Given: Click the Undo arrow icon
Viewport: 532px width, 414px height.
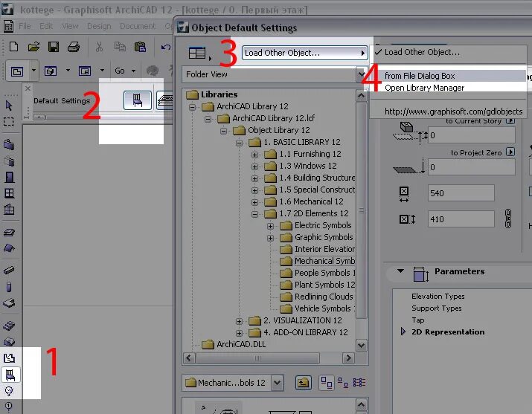Looking at the screenshot, I should (166, 47).
